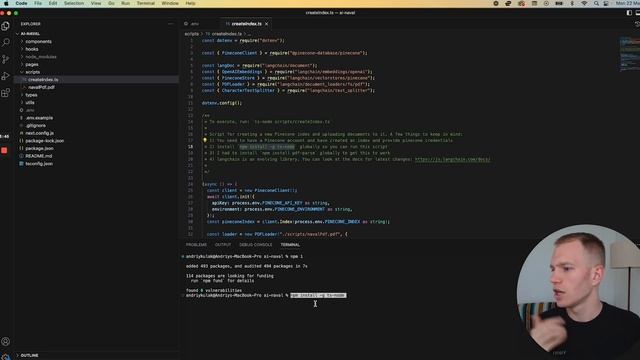Click the tsconfig.json file icon
This screenshot has height=360, width=640.
coord(22,164)
